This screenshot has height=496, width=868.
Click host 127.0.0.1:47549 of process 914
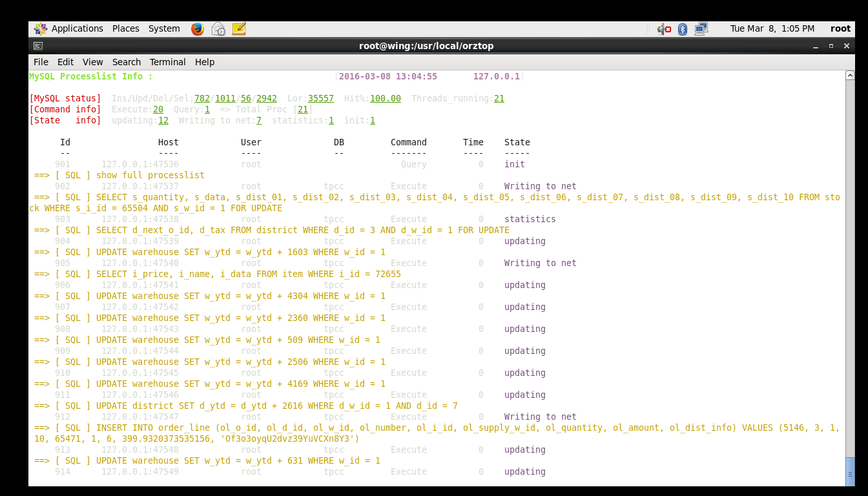point(140,471)
